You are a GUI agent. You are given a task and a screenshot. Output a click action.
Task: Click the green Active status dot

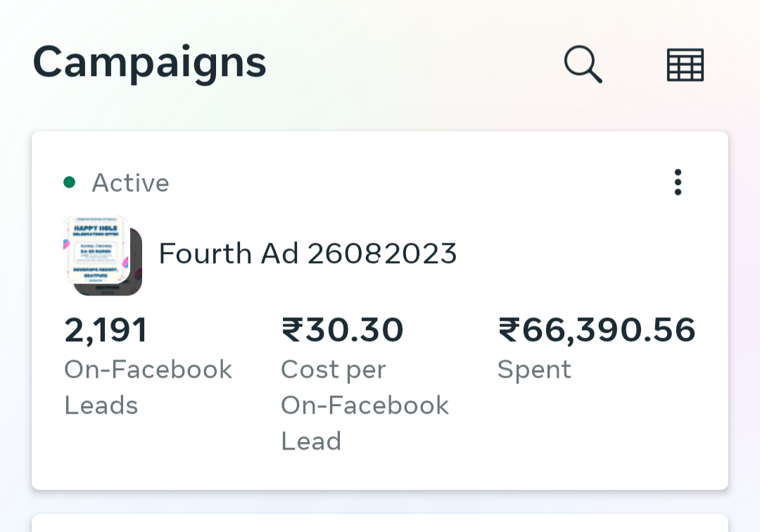pyautogui.click(x=69, y=182)
